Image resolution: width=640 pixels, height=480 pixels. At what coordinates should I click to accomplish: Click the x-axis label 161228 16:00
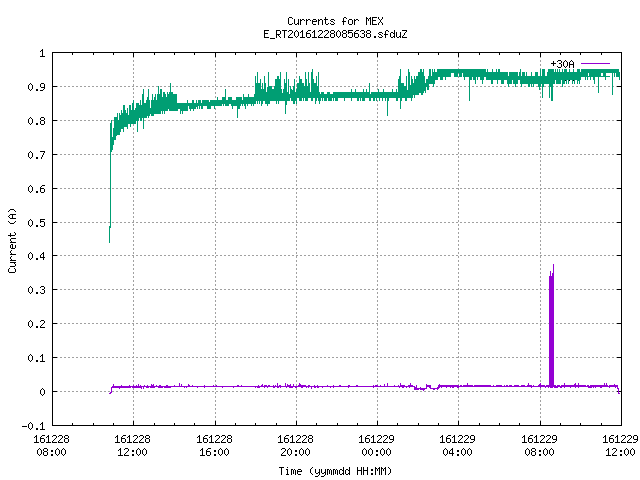[x=214, y=446]
